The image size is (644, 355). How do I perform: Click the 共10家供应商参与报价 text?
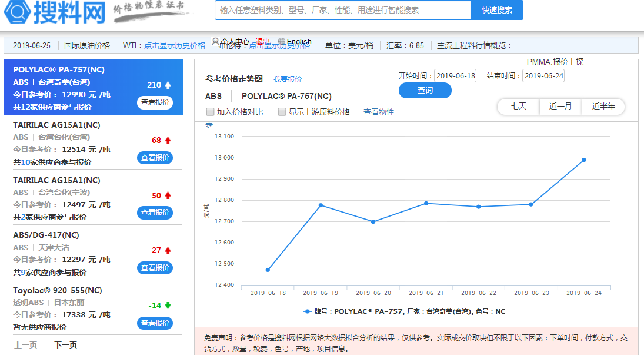tap(52, 162)
